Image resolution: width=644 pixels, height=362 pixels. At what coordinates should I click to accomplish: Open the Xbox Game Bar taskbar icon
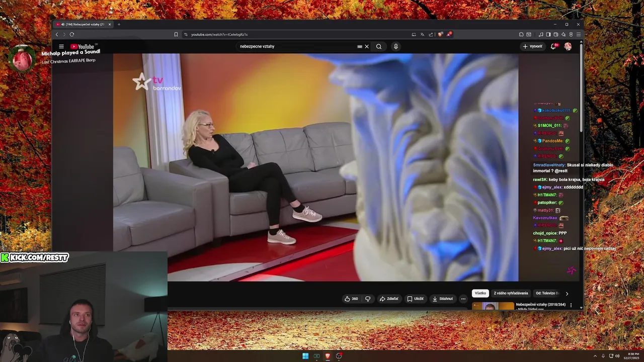tap(316, 356)
